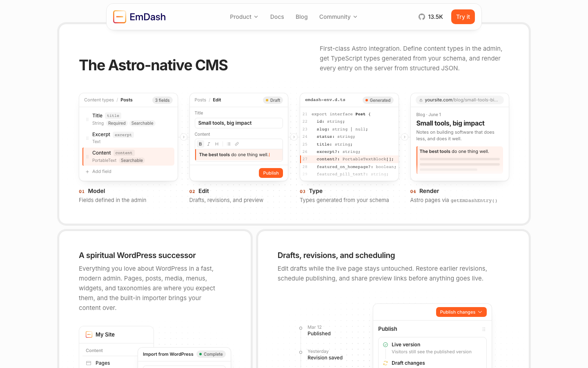Click the sync icon beside Draft changes
Image resolution: width=588 pixels, height=368 pixels.
385,363
